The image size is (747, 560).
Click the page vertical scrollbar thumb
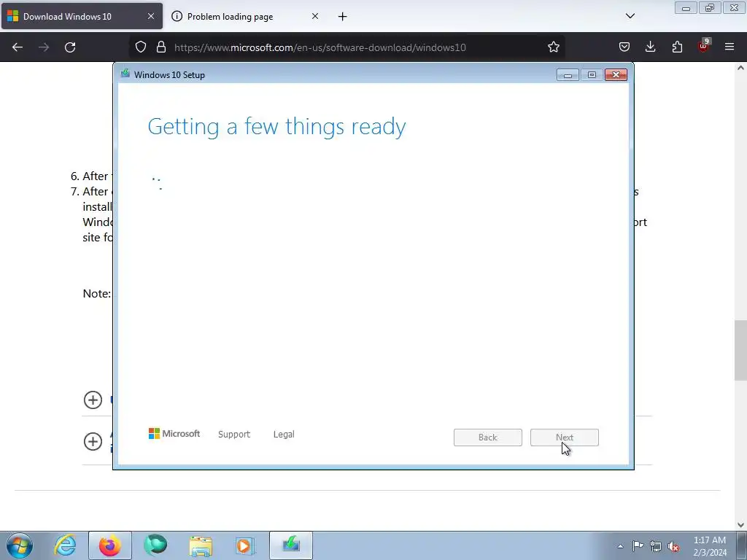pyautogui.click(x=740, y=351)
